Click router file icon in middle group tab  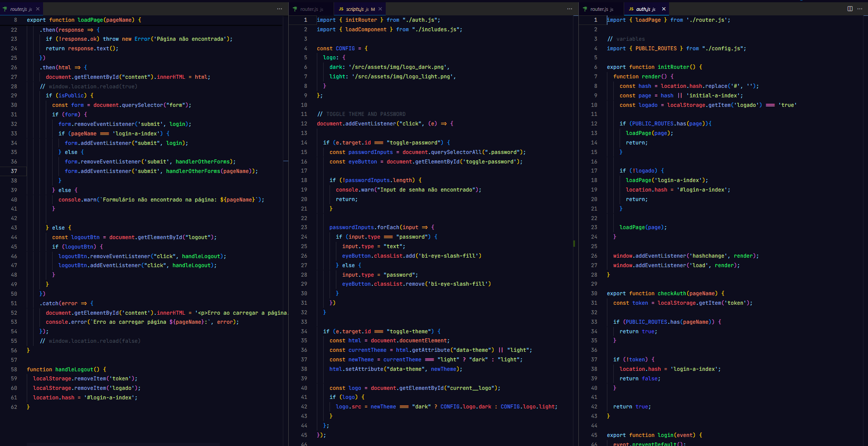[x=295, y=9]
